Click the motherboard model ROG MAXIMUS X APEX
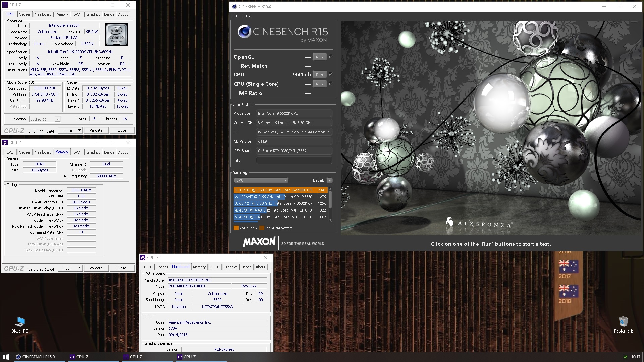This screenshot has width=644, height=362. coord(199,286)
